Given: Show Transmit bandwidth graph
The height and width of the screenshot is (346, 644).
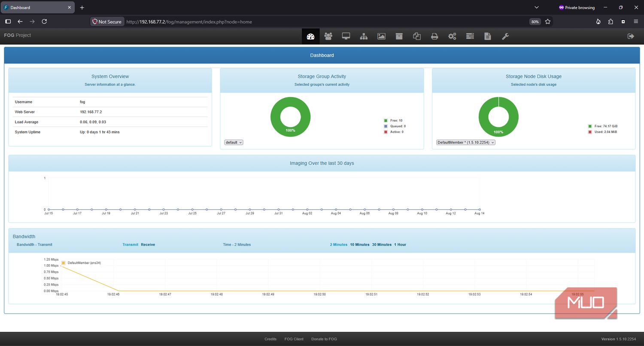Looking at the screenshot, I should click(131, 244).
